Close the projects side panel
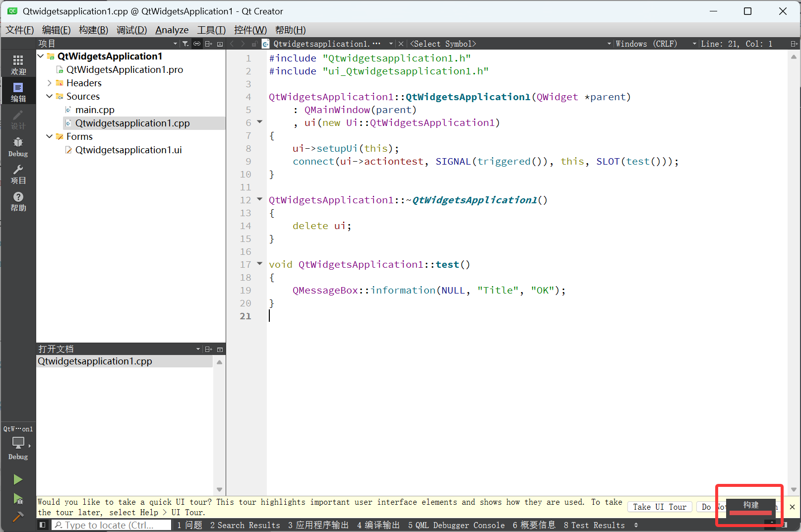 [x=220, y=44]
